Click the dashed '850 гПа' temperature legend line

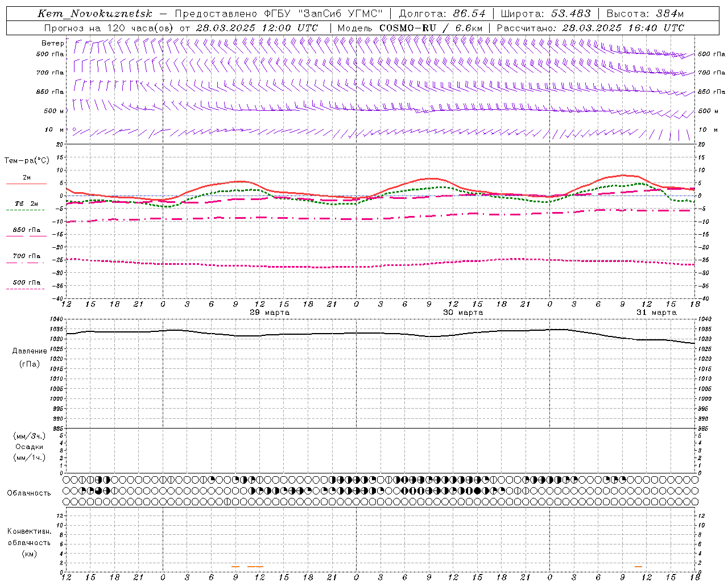[26, 236]
